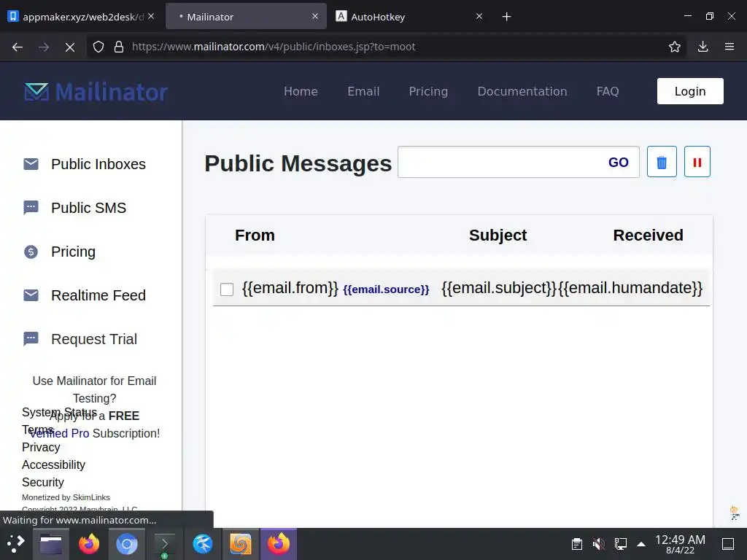This screenshot has width=747, height=560.
Task: Click the network tray icon
Action: [620, 544]
